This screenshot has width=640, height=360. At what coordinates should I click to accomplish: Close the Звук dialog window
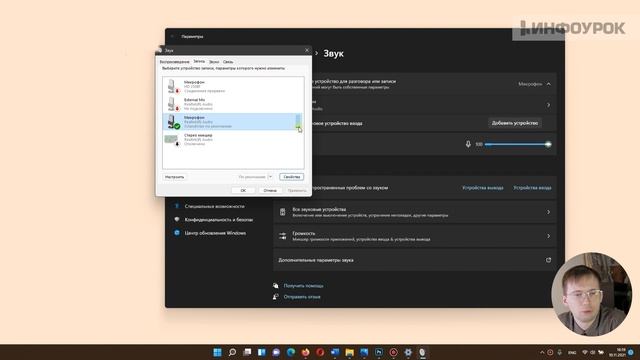click(x=307, y=50)
